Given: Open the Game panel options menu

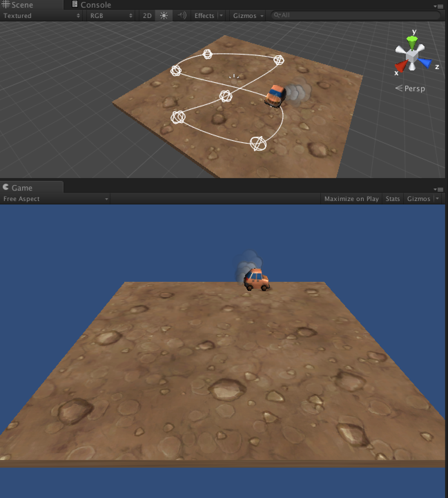Looking at the screenshot, I should point(438,189).
